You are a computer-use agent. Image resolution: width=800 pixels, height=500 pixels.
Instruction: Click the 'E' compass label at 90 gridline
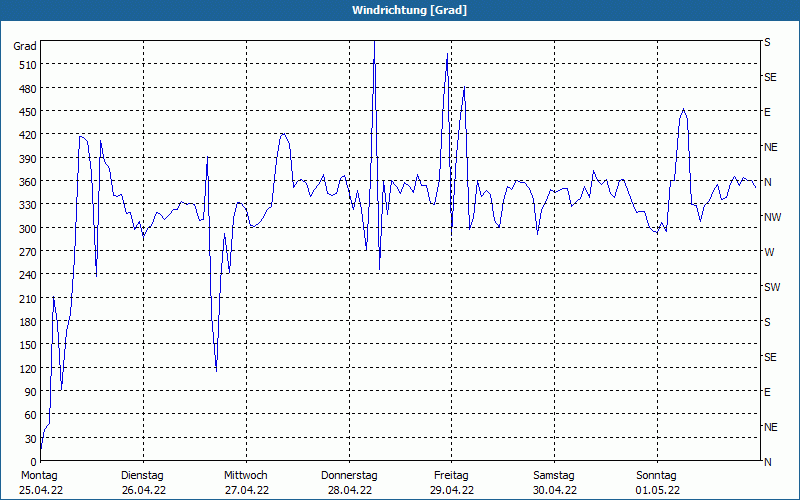(x=767, y=392)
